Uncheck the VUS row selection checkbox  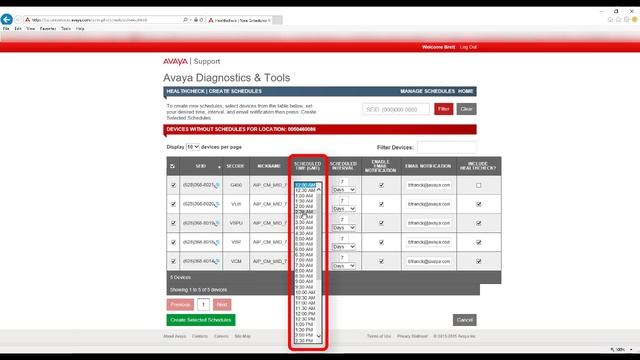[x=173, y=204]
